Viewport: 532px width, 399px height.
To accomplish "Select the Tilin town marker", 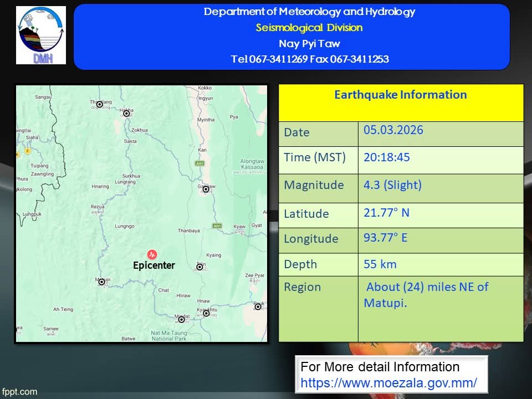I will click(199, 267).
